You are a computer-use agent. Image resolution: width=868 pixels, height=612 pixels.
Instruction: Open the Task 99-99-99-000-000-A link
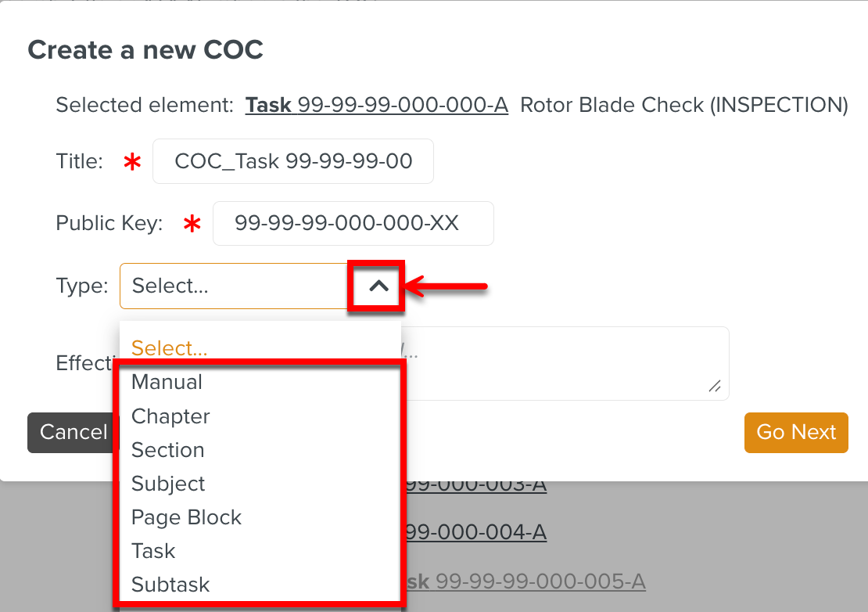click(x=376, y=105)
